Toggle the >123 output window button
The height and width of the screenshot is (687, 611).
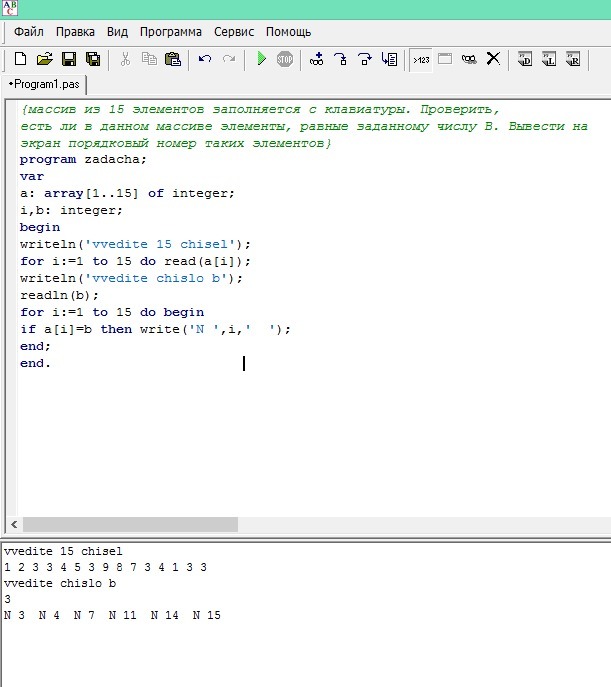(421, 59)
